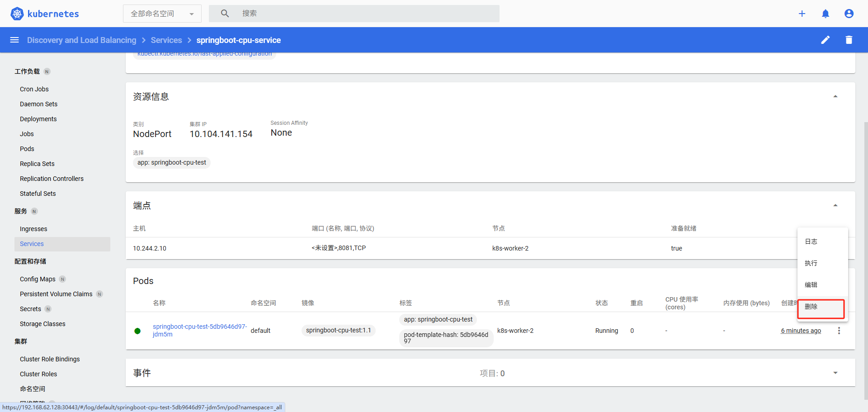This screenshot has height=412, width=868.
Task: Click the page vertical scrollbar
Action: pyautogui.click(x=866, y=260)
